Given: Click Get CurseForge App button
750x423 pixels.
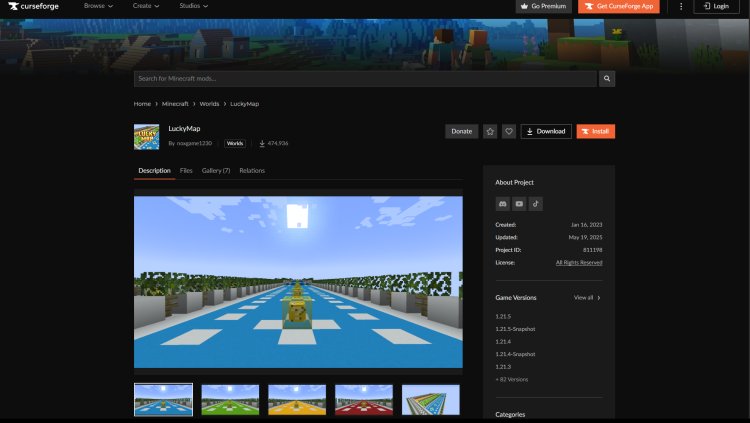Looking at the screenshot, I should 619,6.
